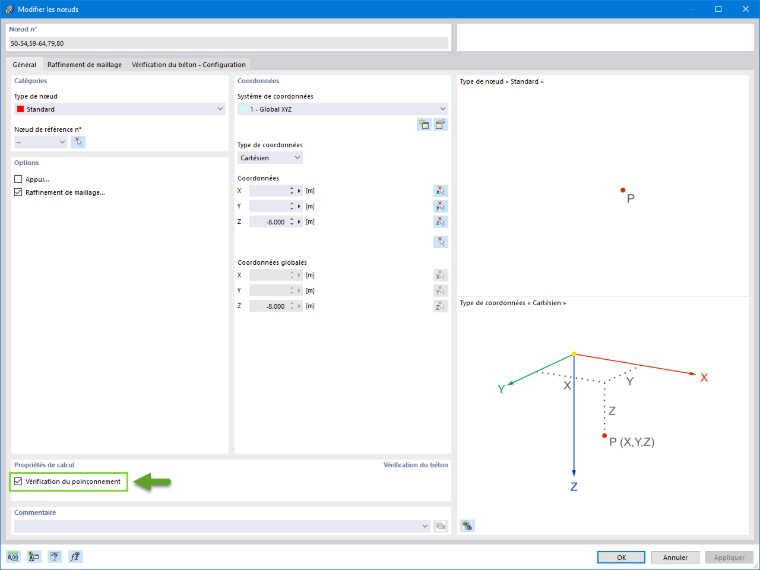Pick reference node in graphic icon
760x570 pixels.
(x=78, y=142)
